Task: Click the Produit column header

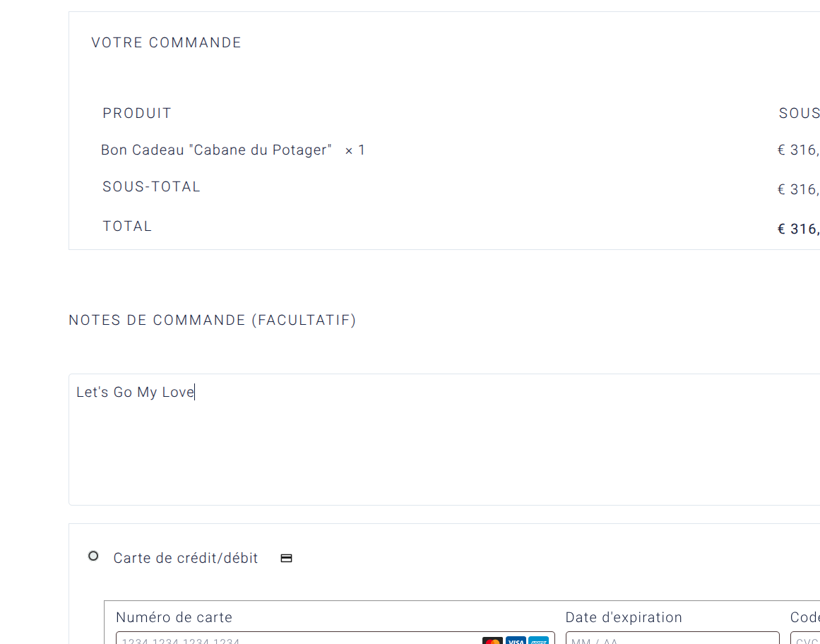Action: [x=137, y=114]
